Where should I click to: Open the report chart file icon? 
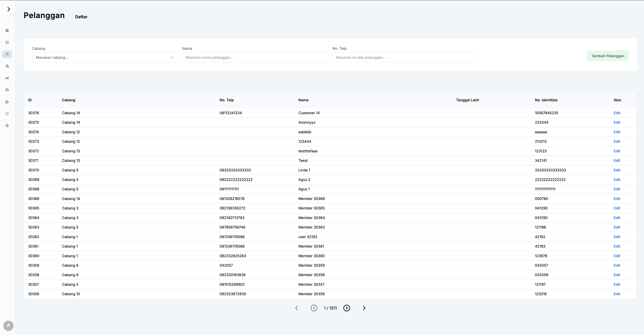pyautogui.click(x=7, y=125)
